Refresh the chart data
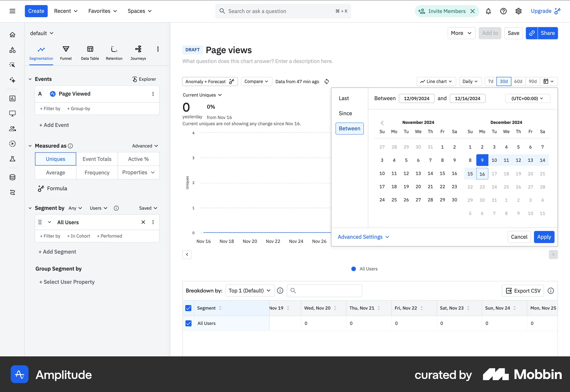Screen dimensions: 570x392 (327, 81)
